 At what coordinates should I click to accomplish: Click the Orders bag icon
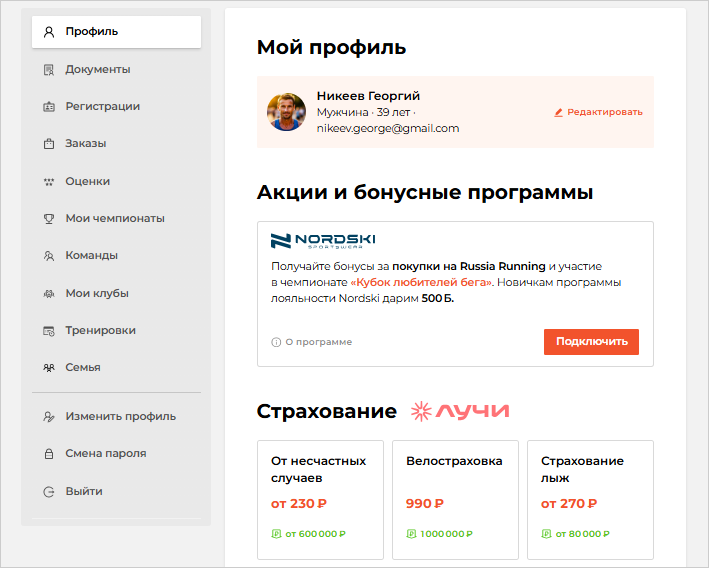click(48, 144)
